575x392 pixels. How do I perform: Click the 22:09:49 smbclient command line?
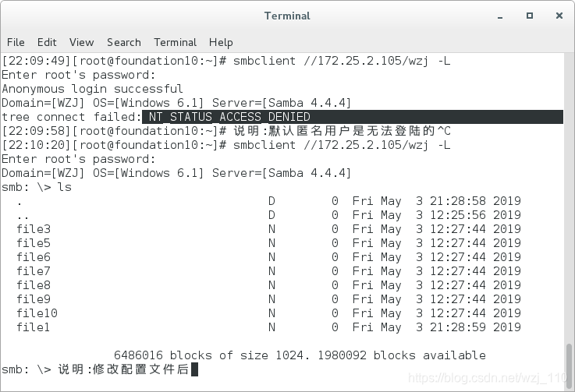(x=226, y=61)
